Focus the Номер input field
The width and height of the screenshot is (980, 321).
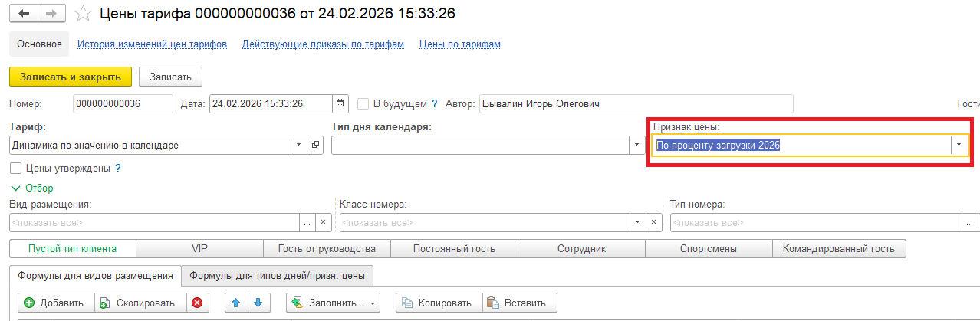(x=123, y=103)
